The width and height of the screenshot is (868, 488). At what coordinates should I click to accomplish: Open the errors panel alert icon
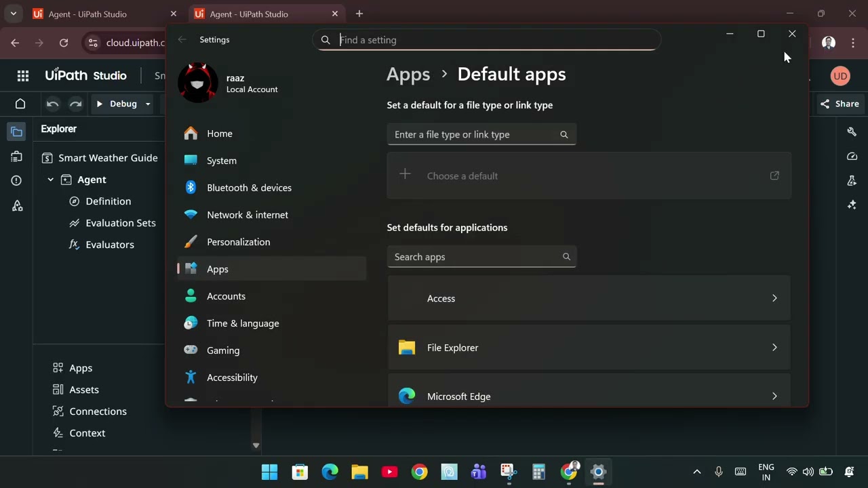click(17, 181)
